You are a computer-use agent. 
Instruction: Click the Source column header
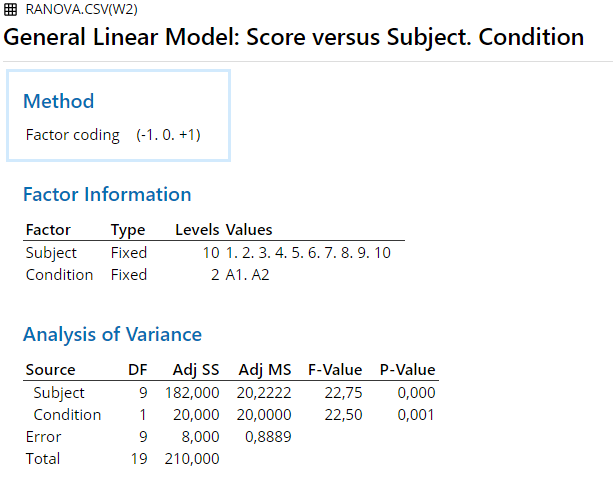pos(50,370)
